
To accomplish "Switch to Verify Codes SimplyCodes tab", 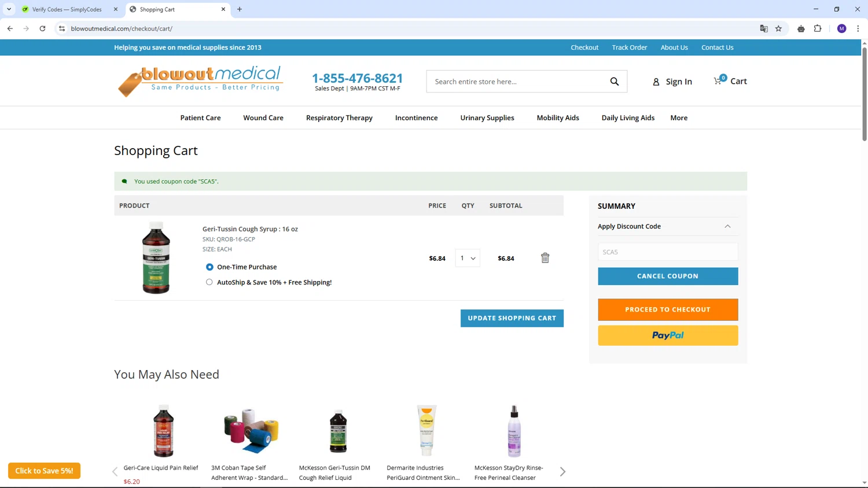I will click(x=67, y=9).
